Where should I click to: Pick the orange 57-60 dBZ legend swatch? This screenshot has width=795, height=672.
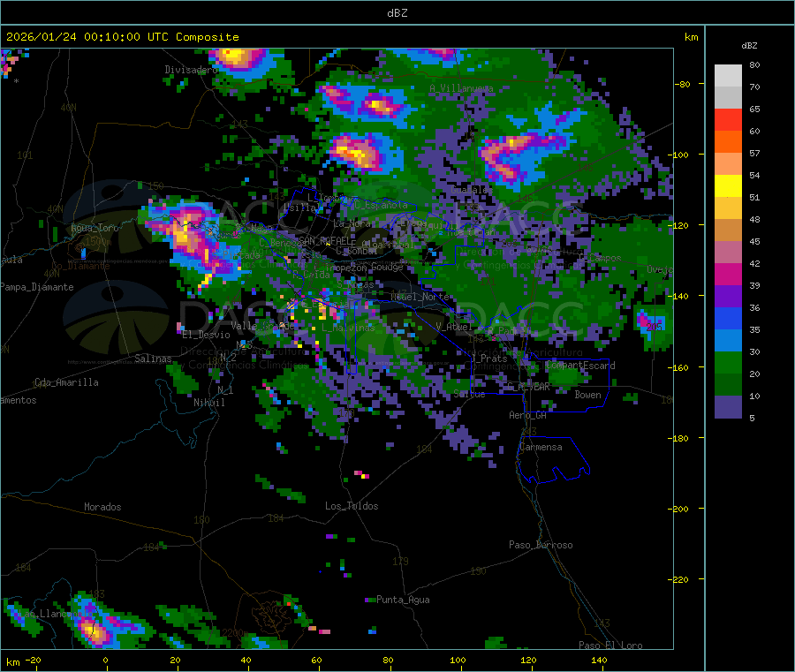tap(728, 142)
